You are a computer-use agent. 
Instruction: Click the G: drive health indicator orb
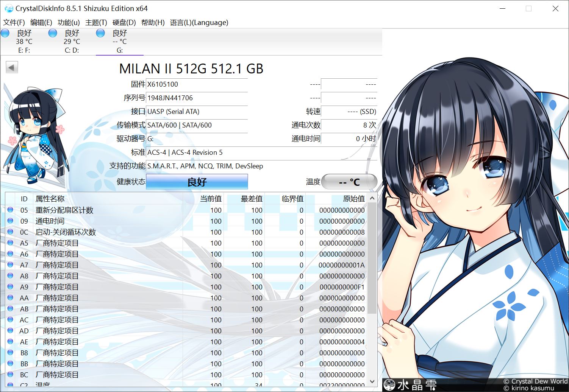click(x=100, y=33)
